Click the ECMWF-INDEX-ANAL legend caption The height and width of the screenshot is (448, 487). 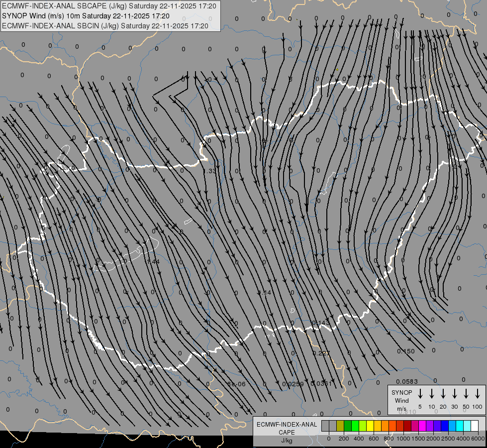coord(287,425)
